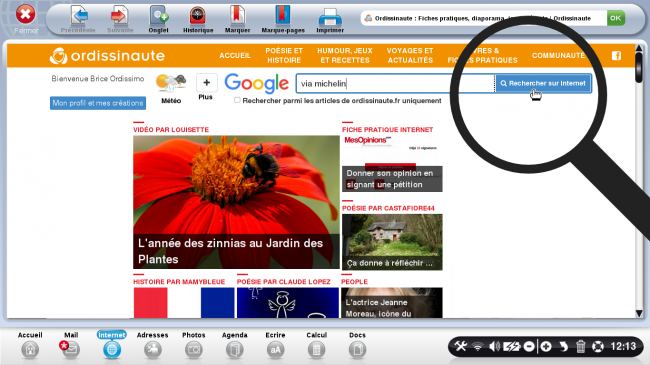This screenshot has width=650, height=365.
Task: Zoom in with the plus icon
Action: point(546,346)
